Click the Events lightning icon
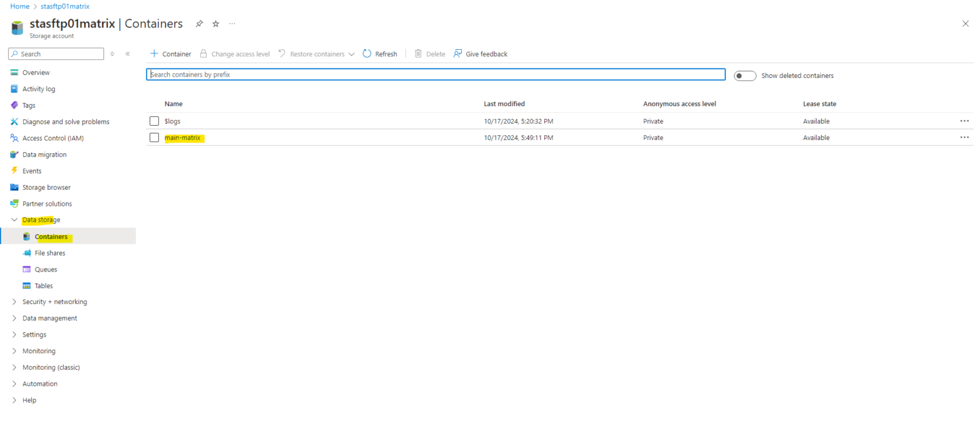The height and width of the screenshot is (442, 980). [x=14, y=171]
